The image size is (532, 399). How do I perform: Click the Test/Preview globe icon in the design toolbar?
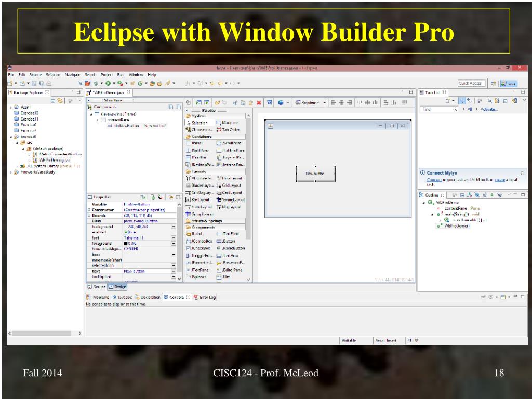(x=281, y=102)
